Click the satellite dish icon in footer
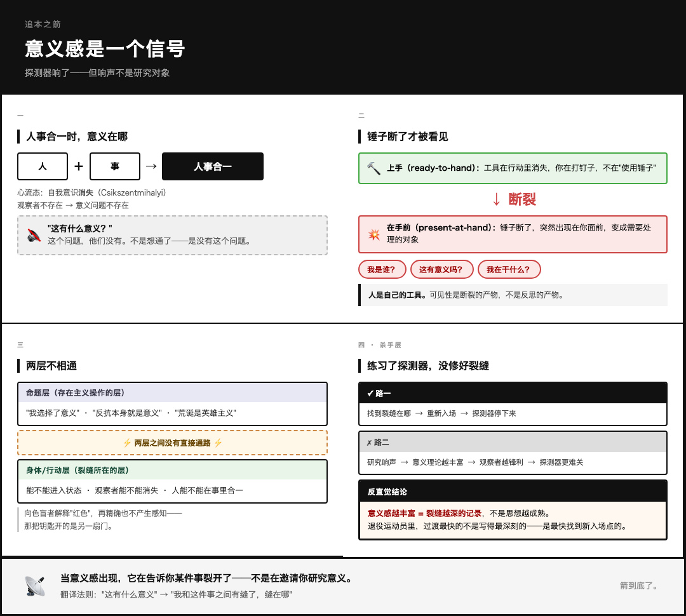Viewport: 686px width, 616px height. tap(35, 586)
